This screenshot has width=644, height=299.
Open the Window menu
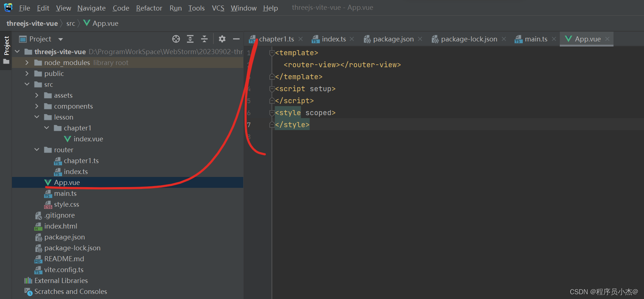(x=244, y=8)
